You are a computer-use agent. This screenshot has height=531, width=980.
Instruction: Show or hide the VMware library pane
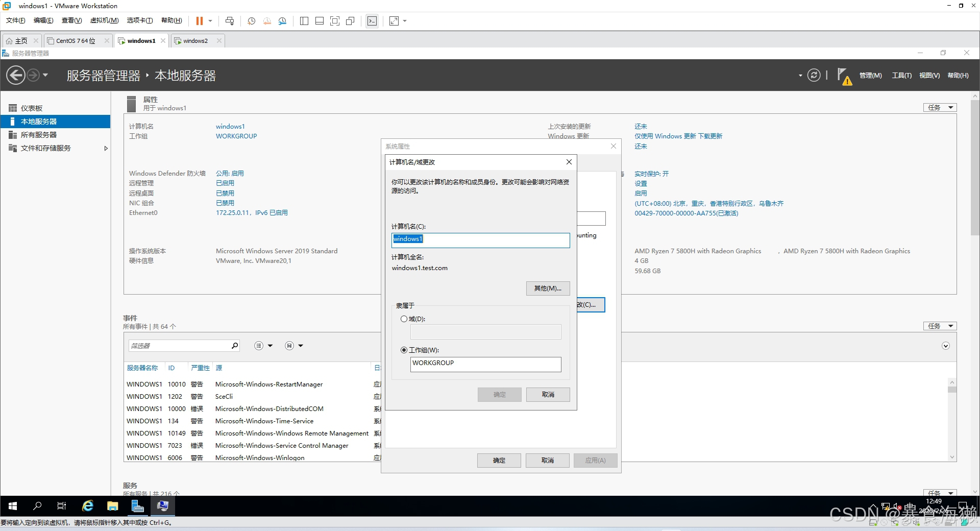[304, 21]
